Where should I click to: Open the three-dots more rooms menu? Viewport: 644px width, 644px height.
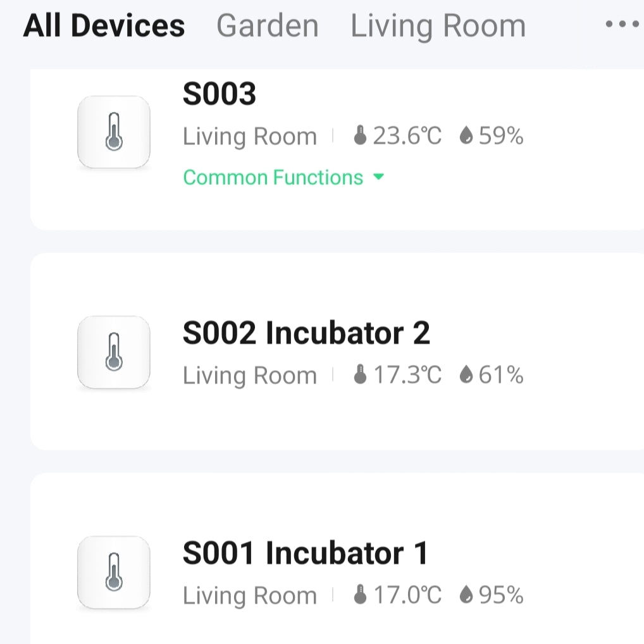pos(622,25)
